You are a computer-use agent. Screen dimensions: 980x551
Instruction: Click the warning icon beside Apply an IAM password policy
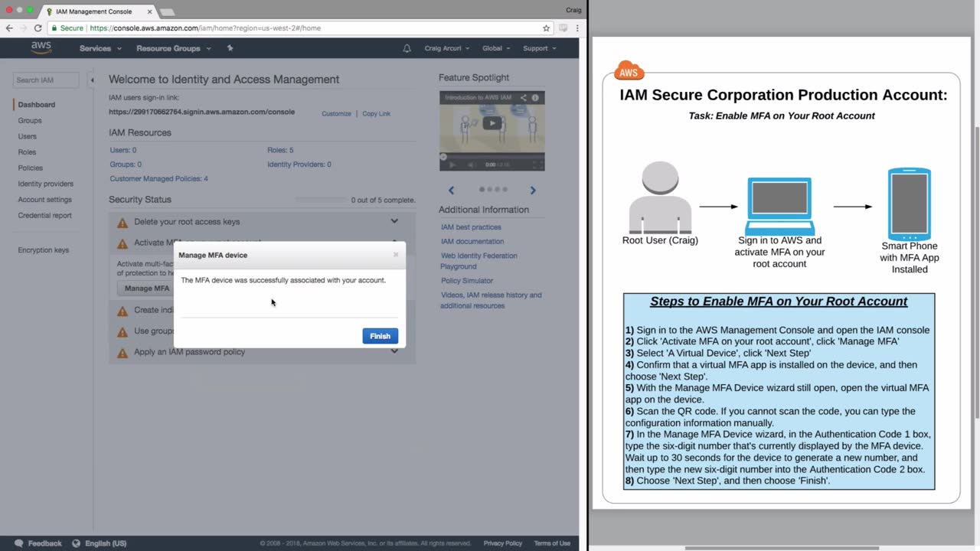(122, 353)
